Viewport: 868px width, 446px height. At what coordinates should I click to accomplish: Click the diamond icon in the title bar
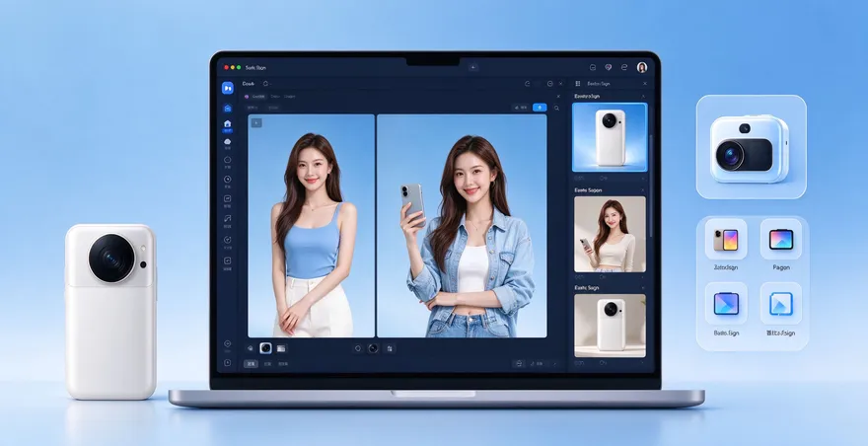point(608,68)
